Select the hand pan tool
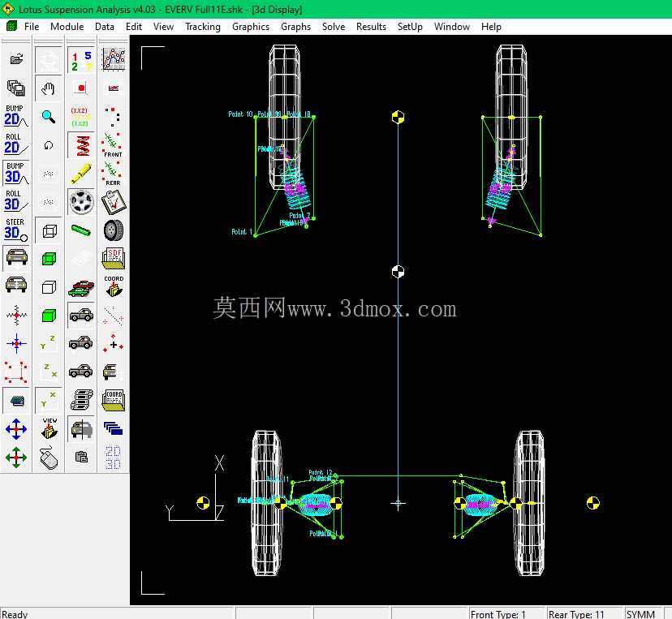The width and height of the screenshot is (672, 619). click(49, 88)
